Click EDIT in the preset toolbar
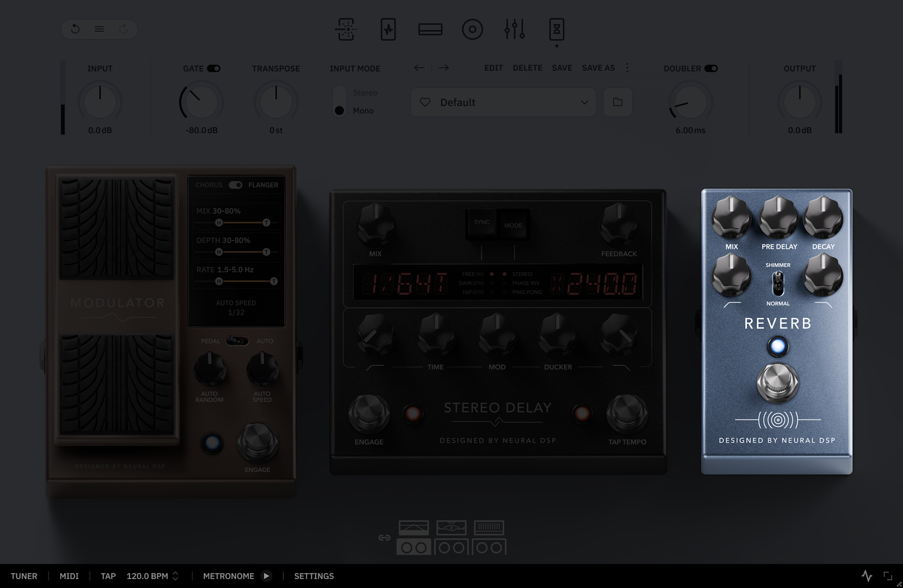This screenshot has height=588, width=903. click(x=494, y=68)
